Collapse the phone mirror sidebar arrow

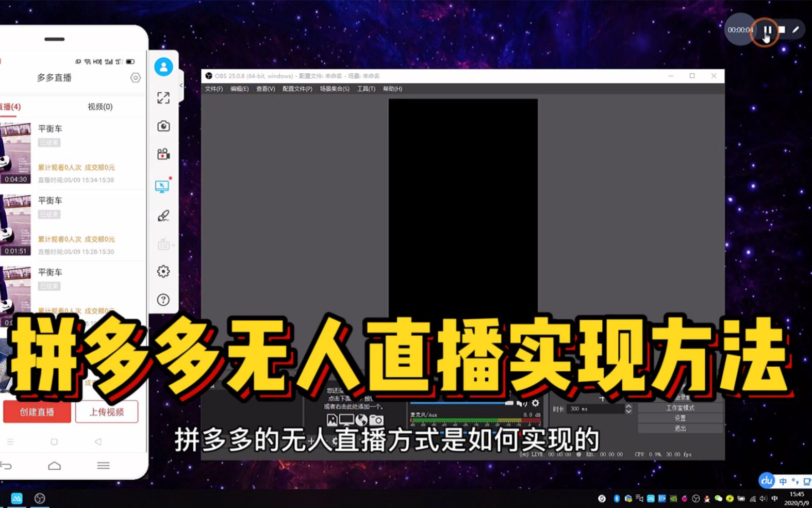(x=181, y=86)
